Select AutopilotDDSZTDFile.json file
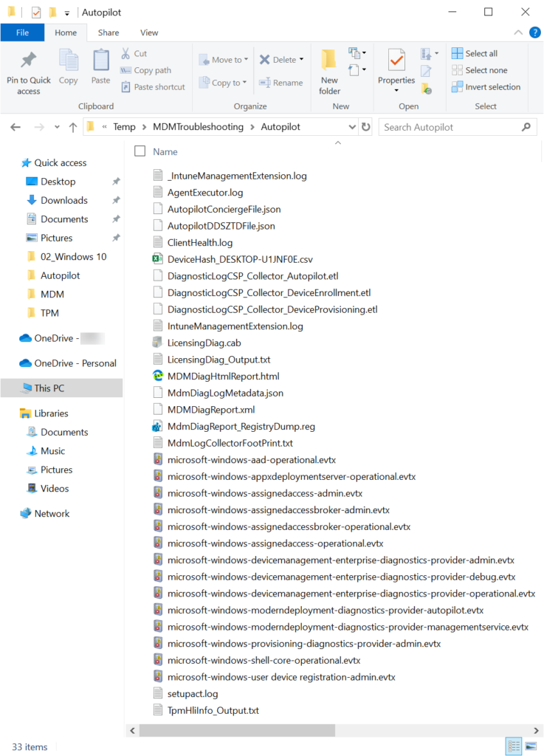Screen dimensions: 544x756 221,226
